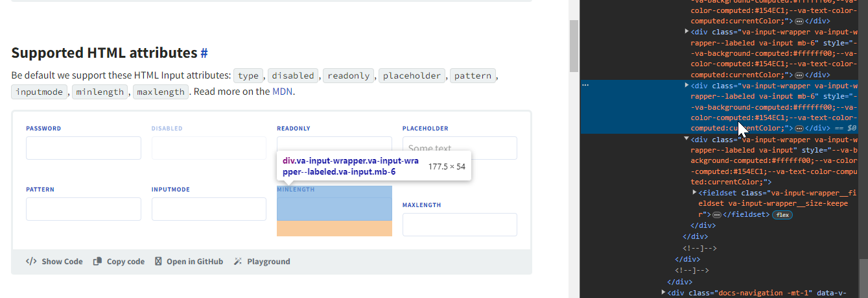Click the ellipsis badge in the highlighted div node
This screenshot has width=868, height=298.
click(x=799, y=129)
